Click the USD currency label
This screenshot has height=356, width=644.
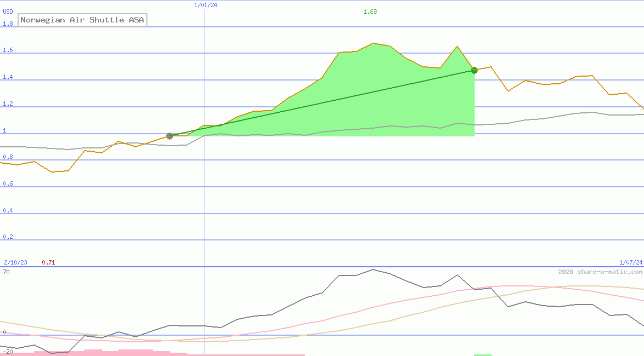point(8,12)
